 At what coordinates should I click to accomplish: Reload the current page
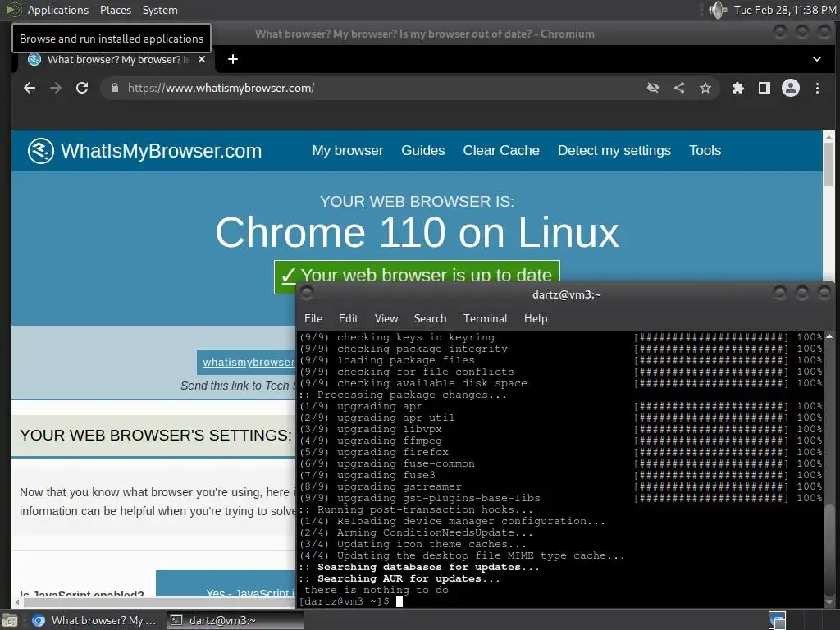pos(82,88)
